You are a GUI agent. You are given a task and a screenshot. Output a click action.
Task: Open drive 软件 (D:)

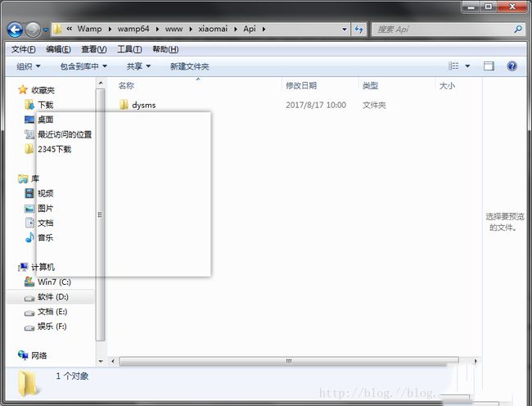(53, 297)
